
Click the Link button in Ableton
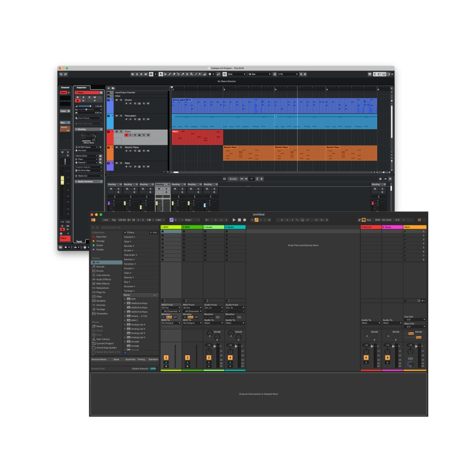(105, 220)
